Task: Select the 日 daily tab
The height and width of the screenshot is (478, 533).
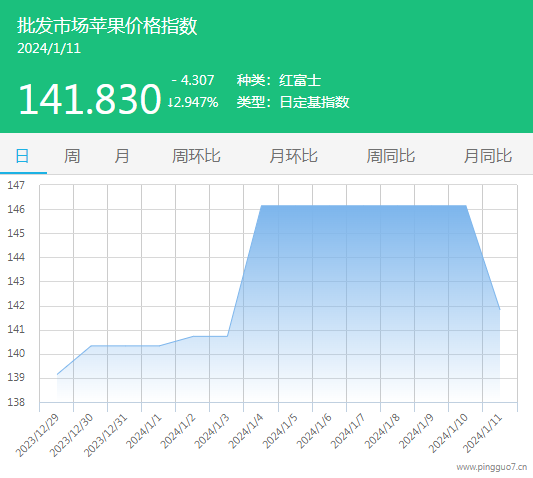Action: [22, 156]
